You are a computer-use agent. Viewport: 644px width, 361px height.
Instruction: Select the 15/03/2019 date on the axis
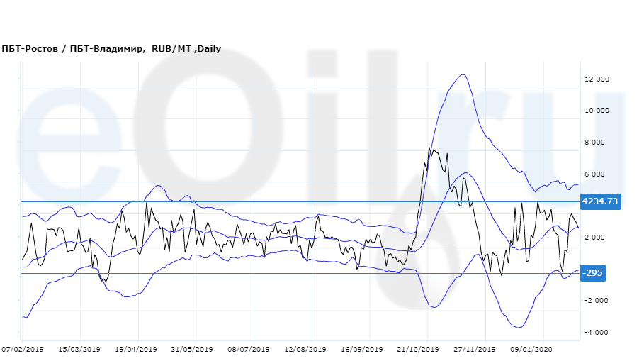coord(79,350)
